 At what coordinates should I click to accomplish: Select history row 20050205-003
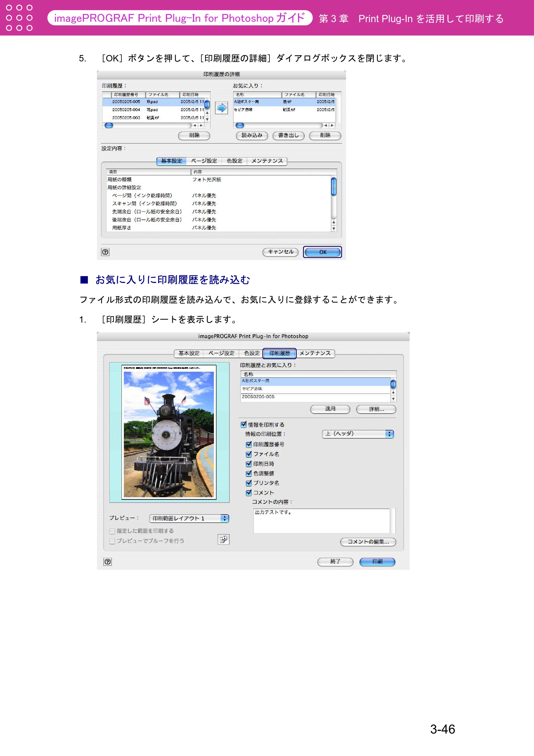tap(154, 117)
